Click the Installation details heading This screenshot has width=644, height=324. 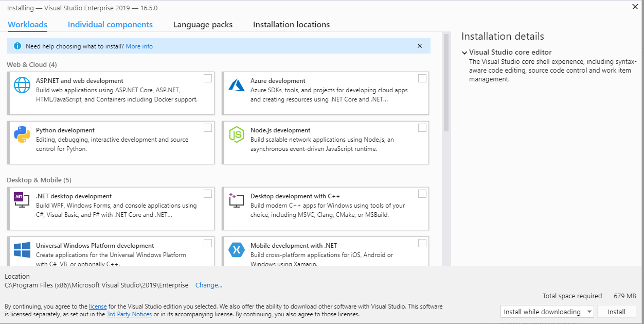pyautogui.click(x=503, y=36)
